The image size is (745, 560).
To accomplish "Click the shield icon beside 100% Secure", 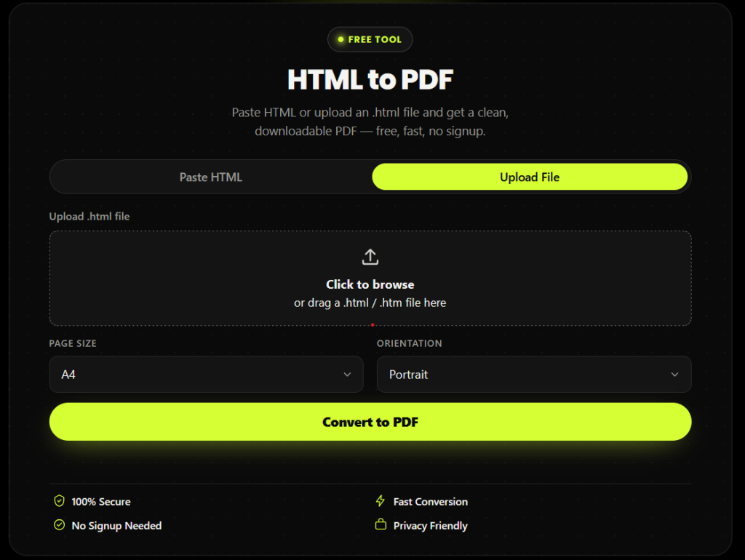I will click(x=60, y=500).
